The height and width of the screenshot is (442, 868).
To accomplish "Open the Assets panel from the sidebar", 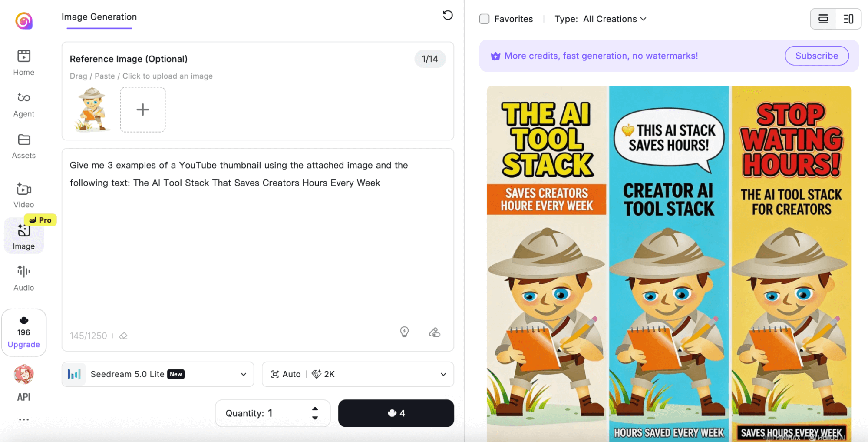I will coord(23,145).
